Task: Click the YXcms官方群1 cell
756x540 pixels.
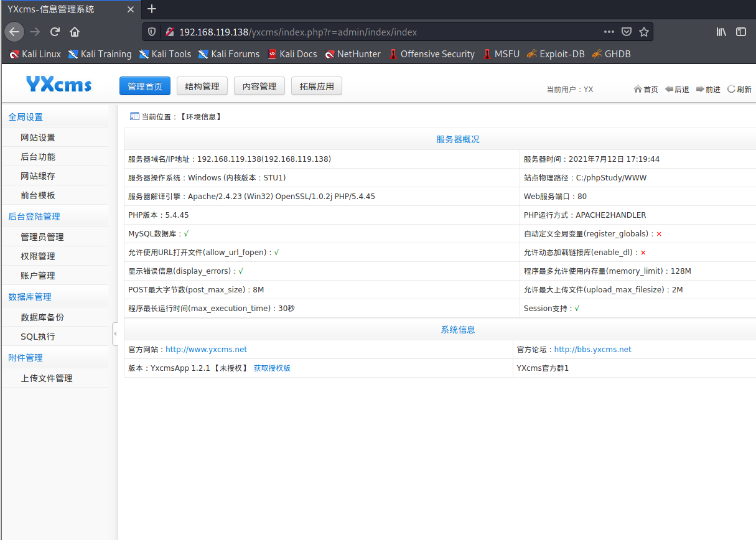Action: [x=635, y=368]
